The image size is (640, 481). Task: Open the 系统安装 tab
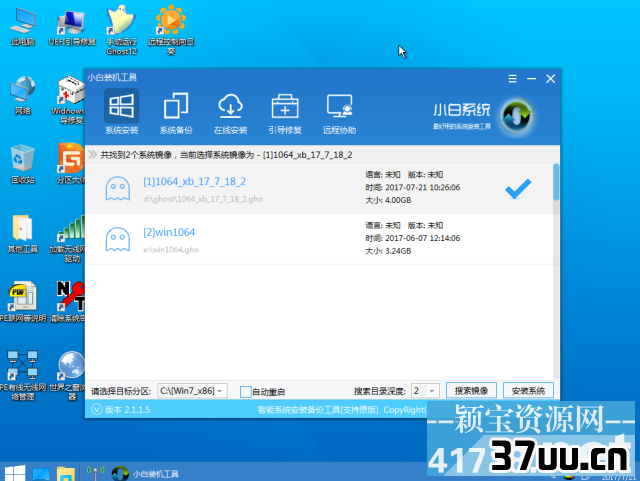coord(121,112)
